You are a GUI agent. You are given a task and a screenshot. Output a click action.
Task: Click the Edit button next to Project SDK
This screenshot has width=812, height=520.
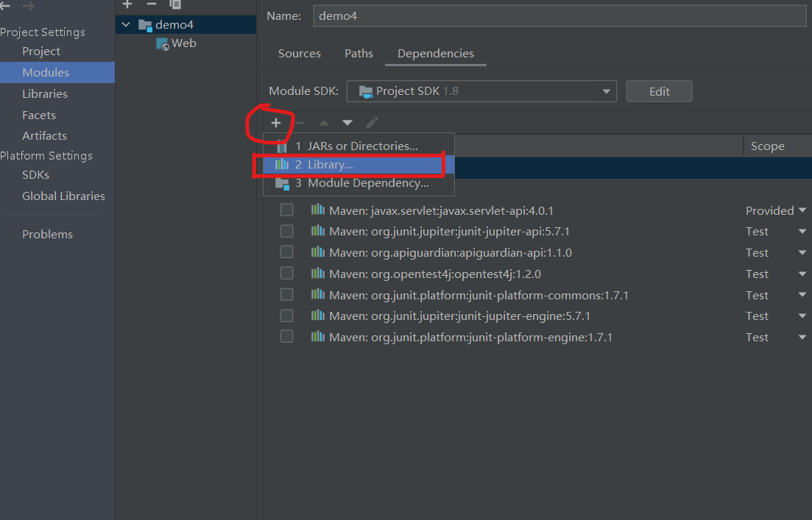click(659, 90)
